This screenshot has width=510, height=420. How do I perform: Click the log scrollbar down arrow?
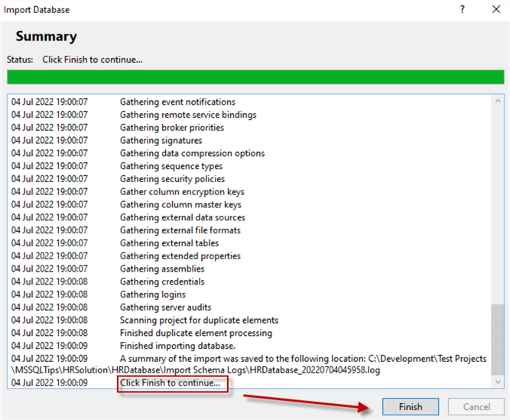(x=498, y=382)
